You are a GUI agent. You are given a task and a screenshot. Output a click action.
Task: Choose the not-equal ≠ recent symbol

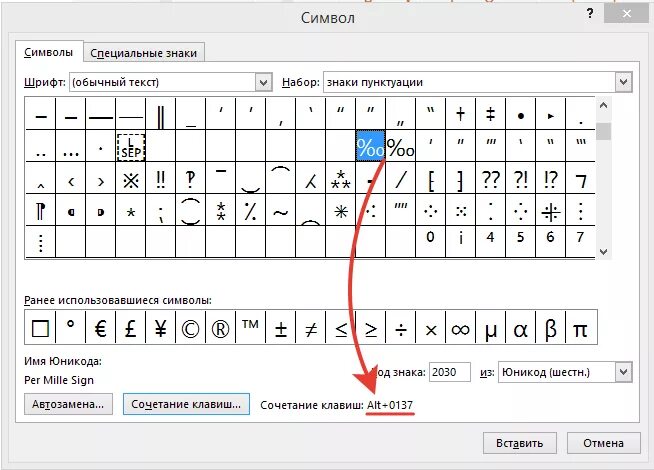pyautogui.click(x=310, y=328)
